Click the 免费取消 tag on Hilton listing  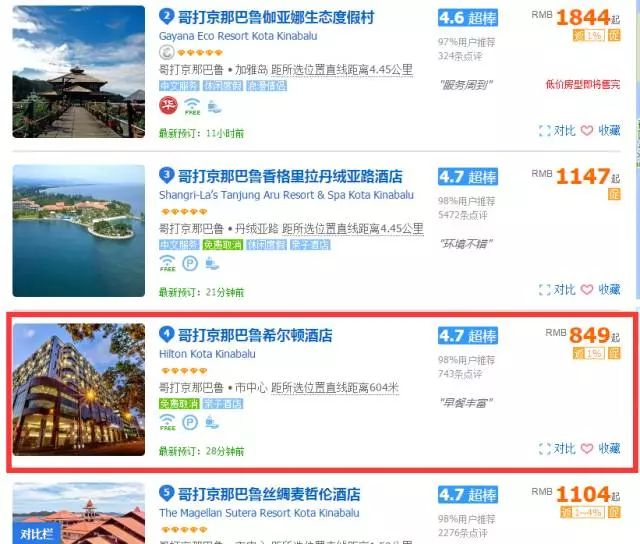(179, 404)
